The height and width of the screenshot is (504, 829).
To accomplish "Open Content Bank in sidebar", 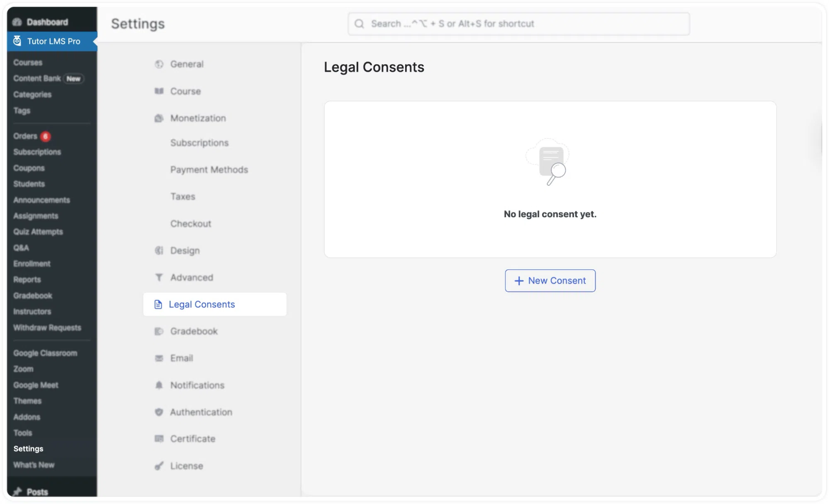I will coord(37,78).
